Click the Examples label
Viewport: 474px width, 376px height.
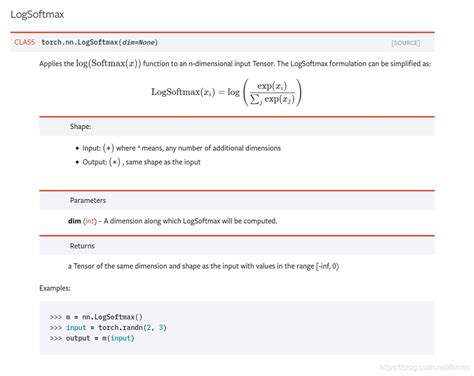(x=55, y=288)
